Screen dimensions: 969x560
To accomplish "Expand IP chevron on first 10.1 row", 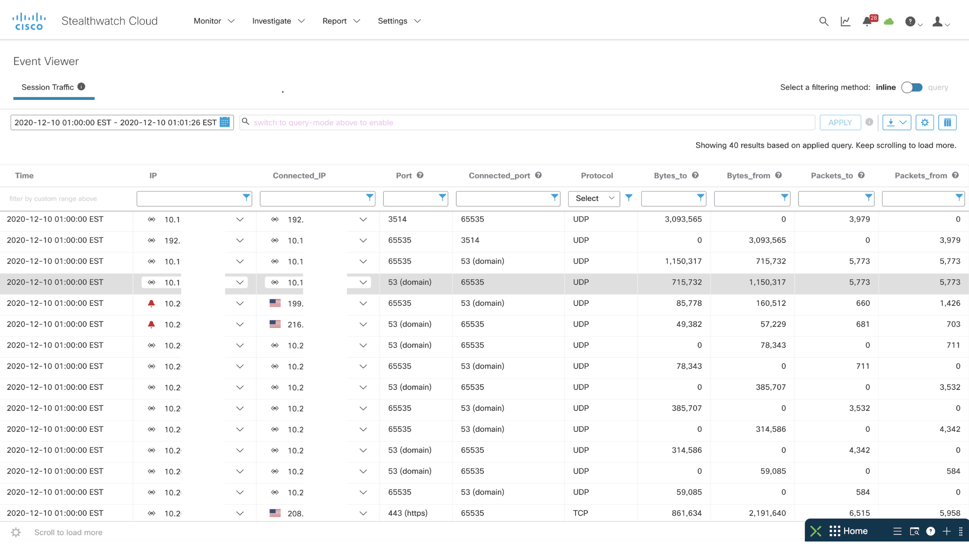I will click(x=240, y=219).
